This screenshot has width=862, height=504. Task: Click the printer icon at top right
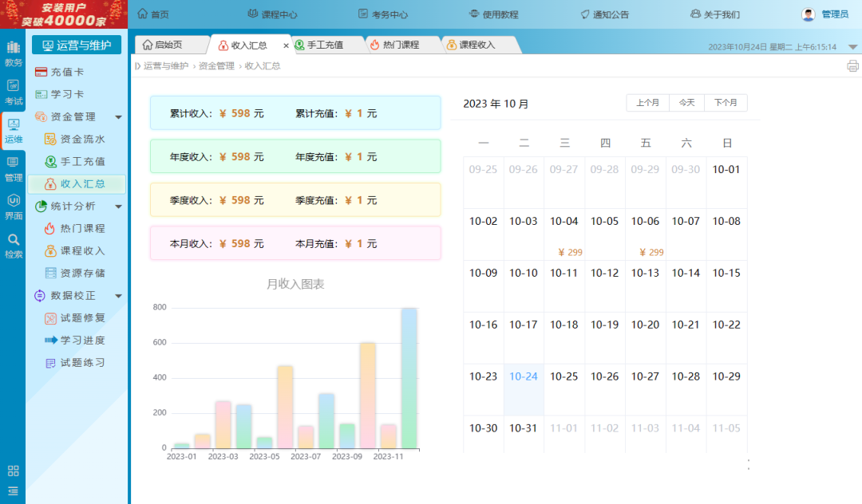pos(852,66)
